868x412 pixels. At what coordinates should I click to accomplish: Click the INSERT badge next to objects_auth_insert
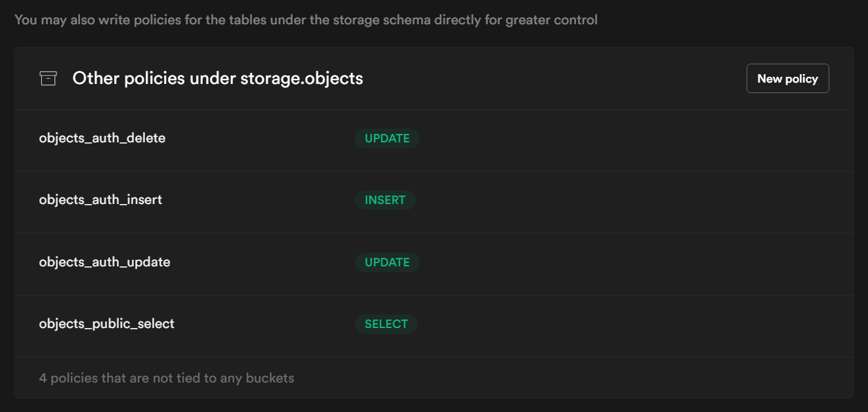coord(385,200)
